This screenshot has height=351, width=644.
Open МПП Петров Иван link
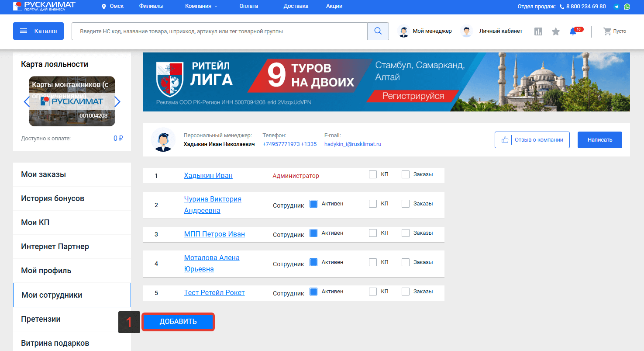click(214, 234)
